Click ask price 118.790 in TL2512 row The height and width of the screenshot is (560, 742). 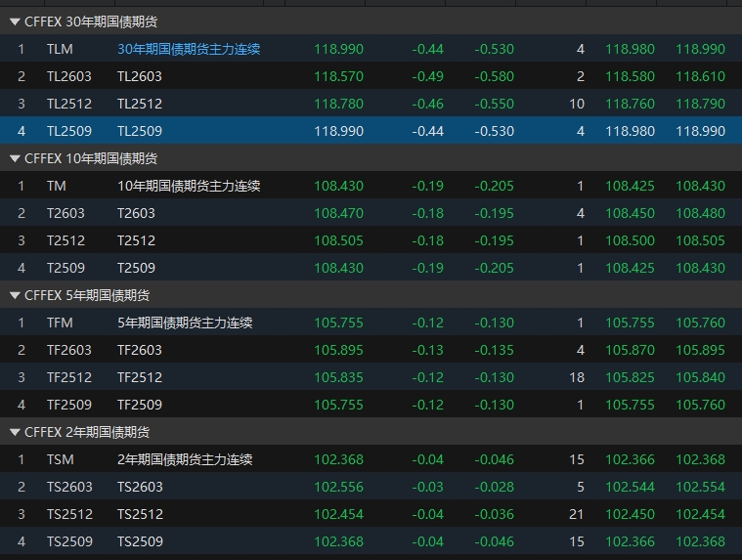pos(700,104)
